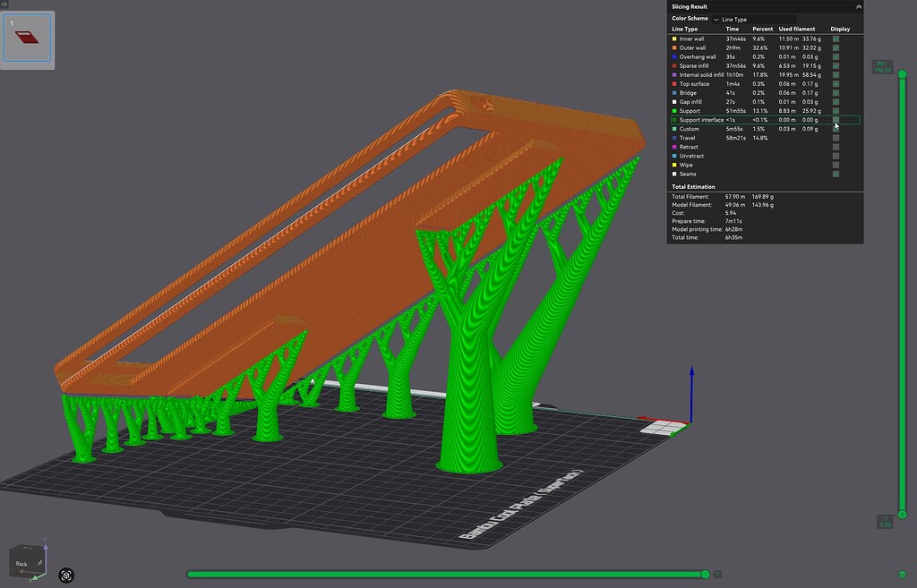Image resolution: width=917 pixels, height=588 pixels.
Task: Click the camera focus icon beside view cube
Action: tap(66, 575)
